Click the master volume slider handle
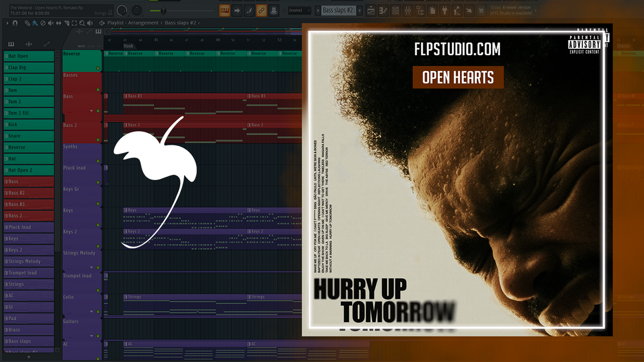The height and width of the screenshot is (362, 644). click(163, 10)
